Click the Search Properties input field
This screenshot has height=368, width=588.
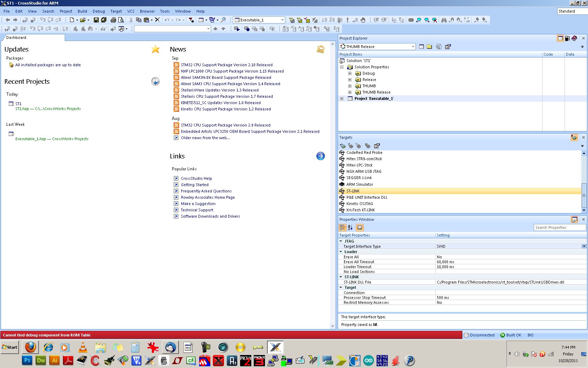coord(560,227)
